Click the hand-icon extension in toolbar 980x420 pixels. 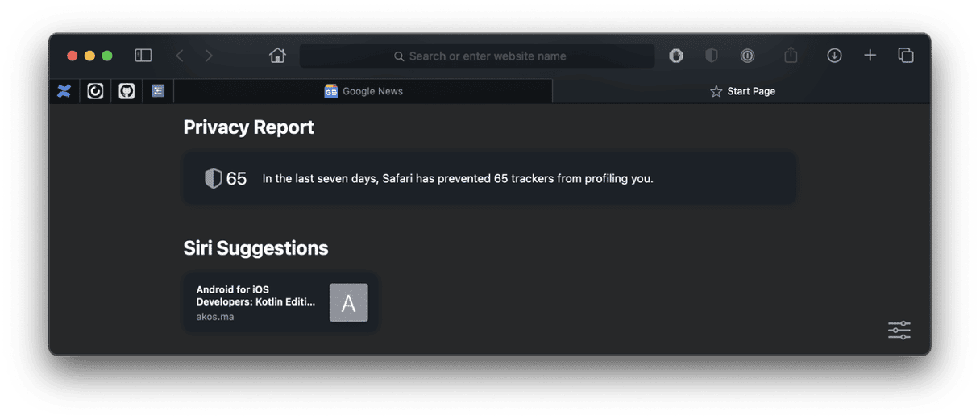coord(676,56)
